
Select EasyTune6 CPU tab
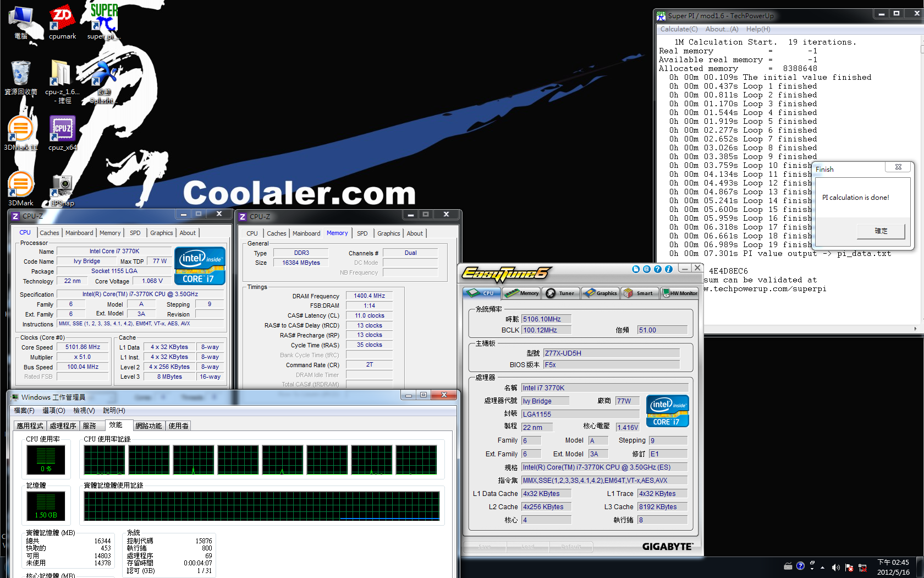click(x=482, y=293)
